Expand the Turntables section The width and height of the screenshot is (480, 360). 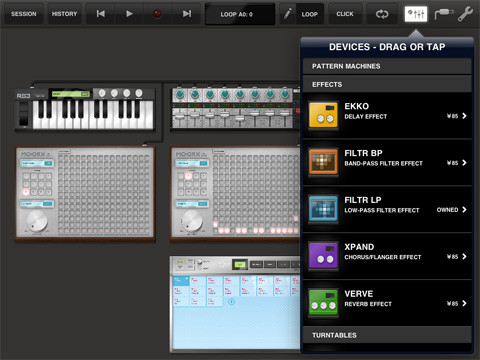(x=387, y=335)
